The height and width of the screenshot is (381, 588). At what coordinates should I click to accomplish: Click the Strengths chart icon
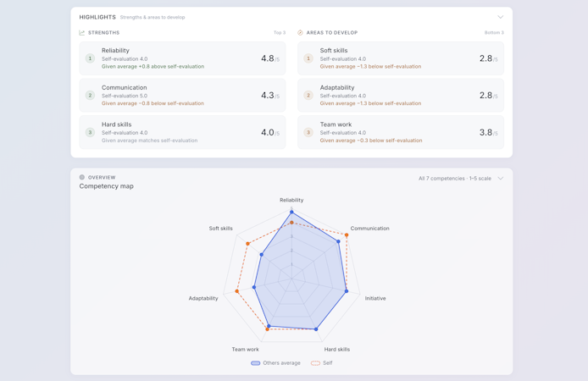(x=81, y=32)
